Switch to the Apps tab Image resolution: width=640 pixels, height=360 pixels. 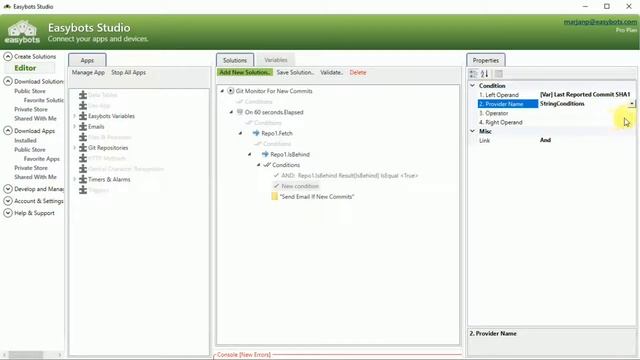(x=87, y=60)
